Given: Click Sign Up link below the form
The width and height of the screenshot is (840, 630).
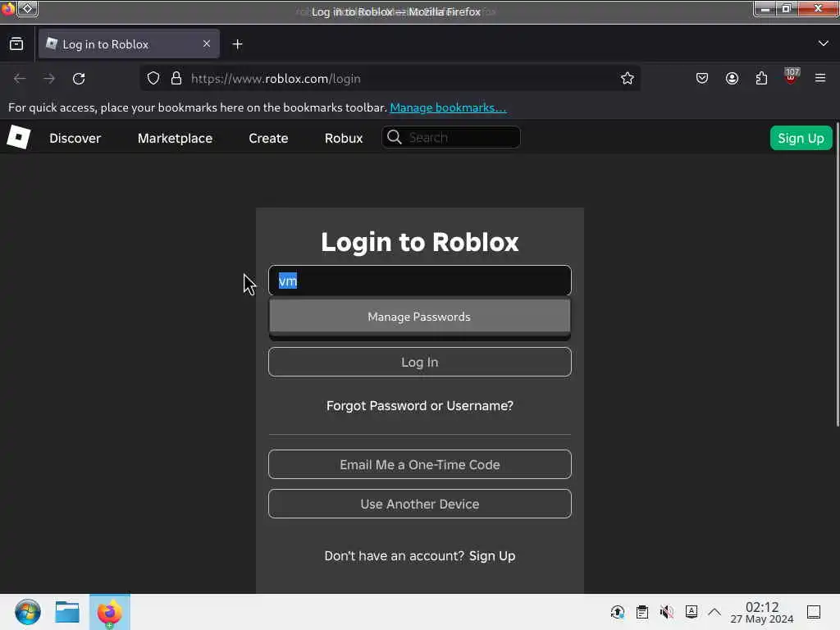Looking at the screenshot, I should [492, 556].
